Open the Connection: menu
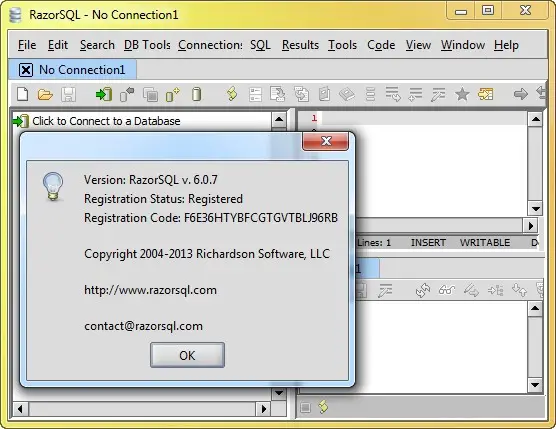556x429 pixels. pyautogui.click(x=210, y=45)
